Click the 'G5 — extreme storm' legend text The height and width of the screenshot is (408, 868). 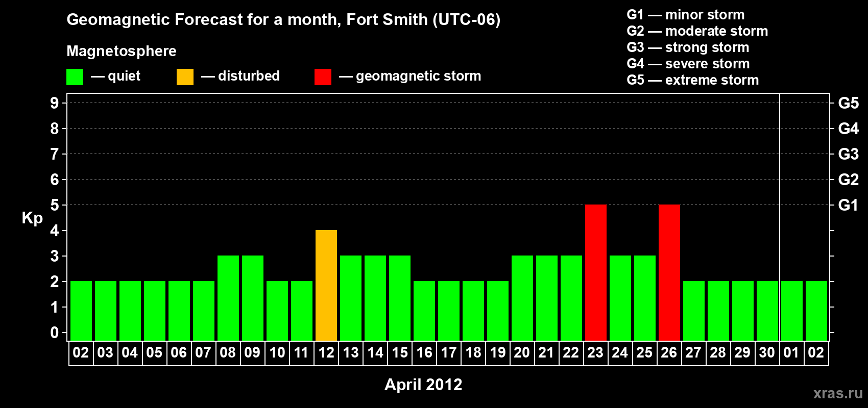(x=693, y=80)
